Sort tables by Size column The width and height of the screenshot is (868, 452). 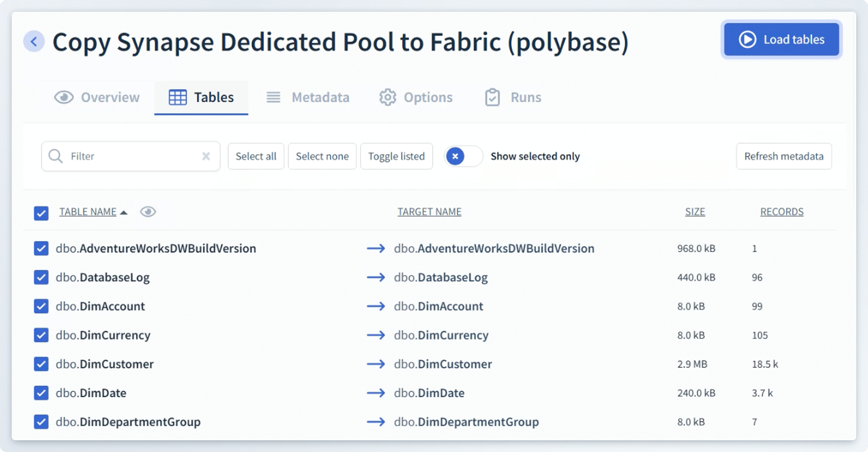[x=694, y=212]
